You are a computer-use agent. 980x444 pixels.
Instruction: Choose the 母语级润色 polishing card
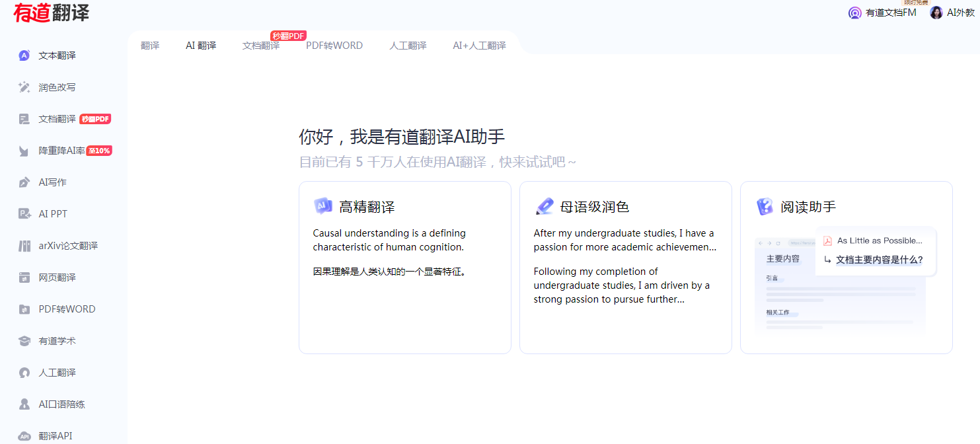pyautogui.click(x=625, y=267)
